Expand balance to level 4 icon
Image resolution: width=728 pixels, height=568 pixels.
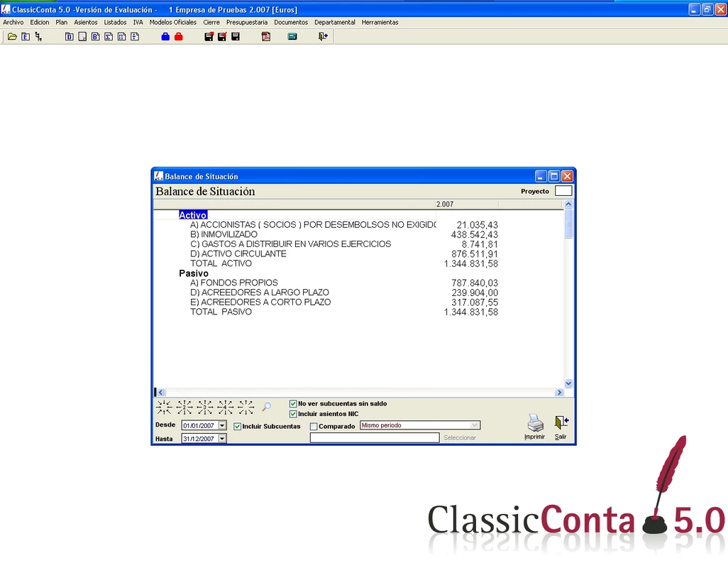point(226,408)
